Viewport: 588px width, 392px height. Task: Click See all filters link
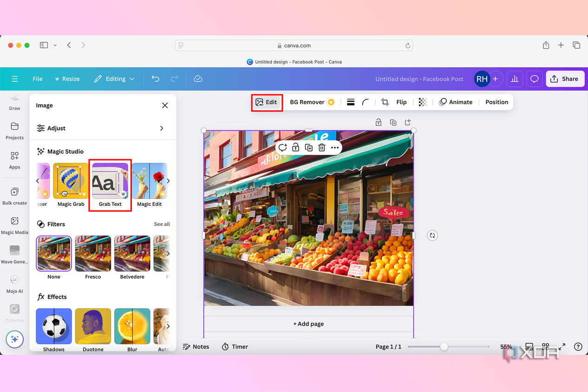pyautogui.click(x=162, y=224)
